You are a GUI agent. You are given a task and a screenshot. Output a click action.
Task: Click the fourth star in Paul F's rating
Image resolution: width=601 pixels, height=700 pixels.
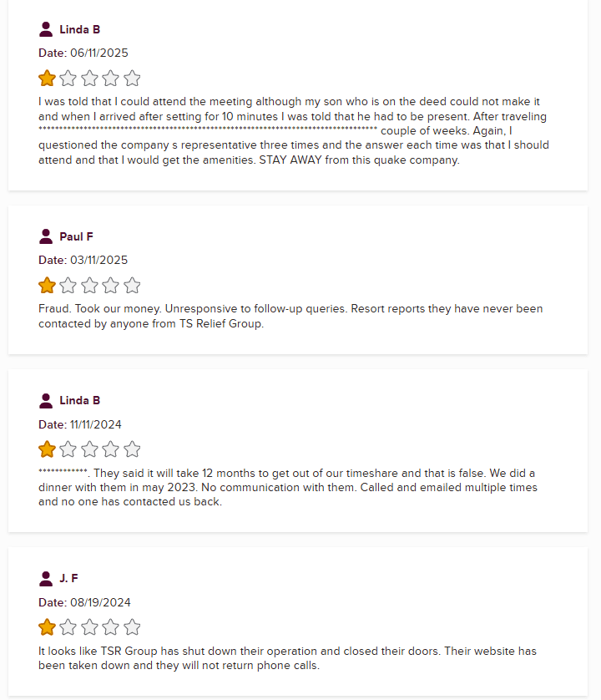[x=111, y=286]
